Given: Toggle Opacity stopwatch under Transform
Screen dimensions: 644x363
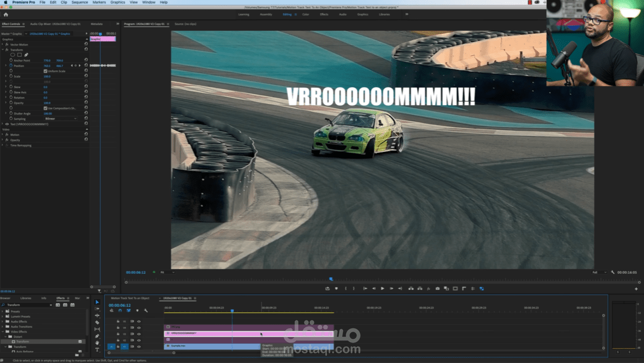Looking at the screenshot, I should tap(11, 103).
